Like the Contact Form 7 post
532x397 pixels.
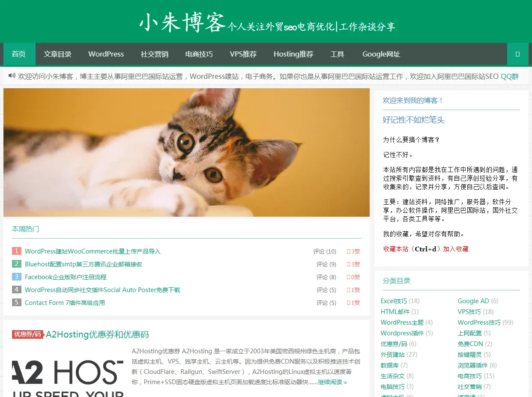click(x=353, y=303)
